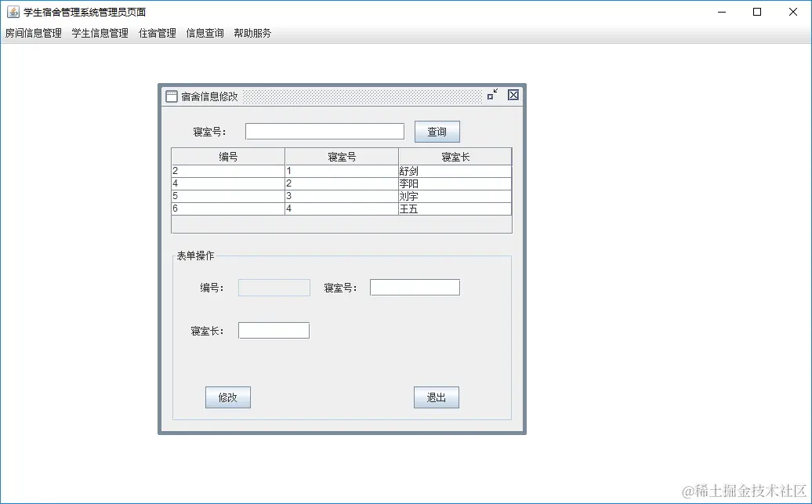Screen dimensions: 812x504
Task: Click the 寝室长 column header
Action: pyautogui.click(x=455, y=155)
